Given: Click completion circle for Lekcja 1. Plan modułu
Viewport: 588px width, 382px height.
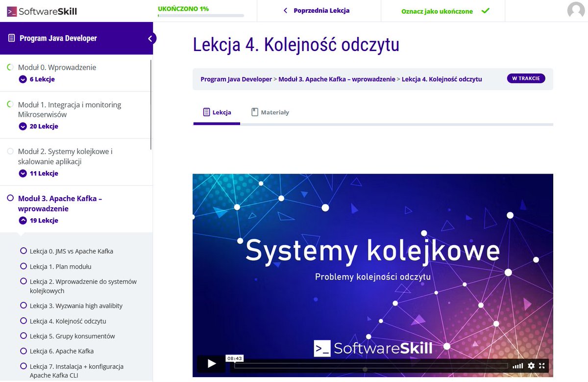Looking at the screenshot, I should coord(24,266).
